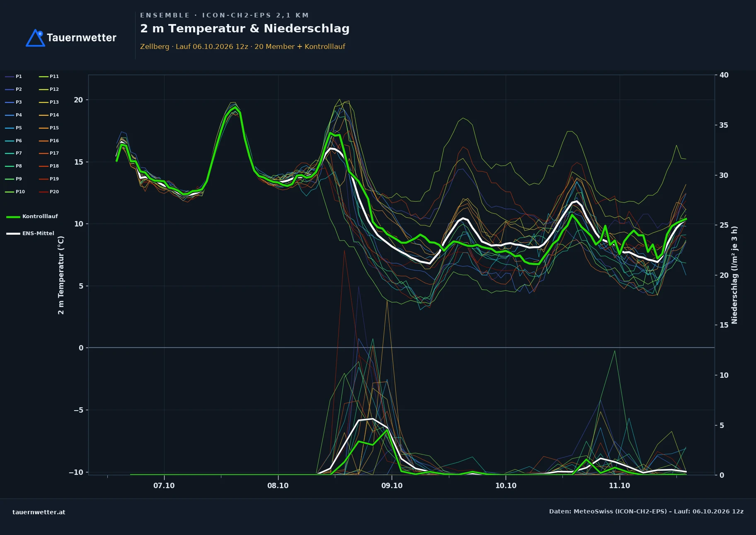Open the tauernwetter.at footer link
756x535 pixels.
(x=39, y=512)
